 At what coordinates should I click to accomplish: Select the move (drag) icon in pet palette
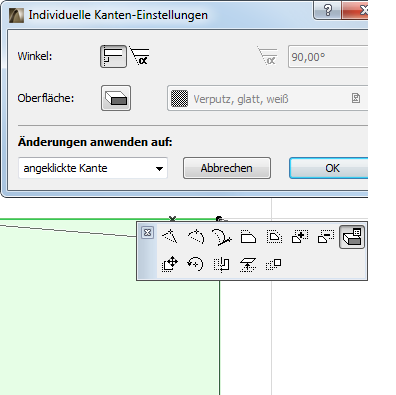tap(170, 264)
